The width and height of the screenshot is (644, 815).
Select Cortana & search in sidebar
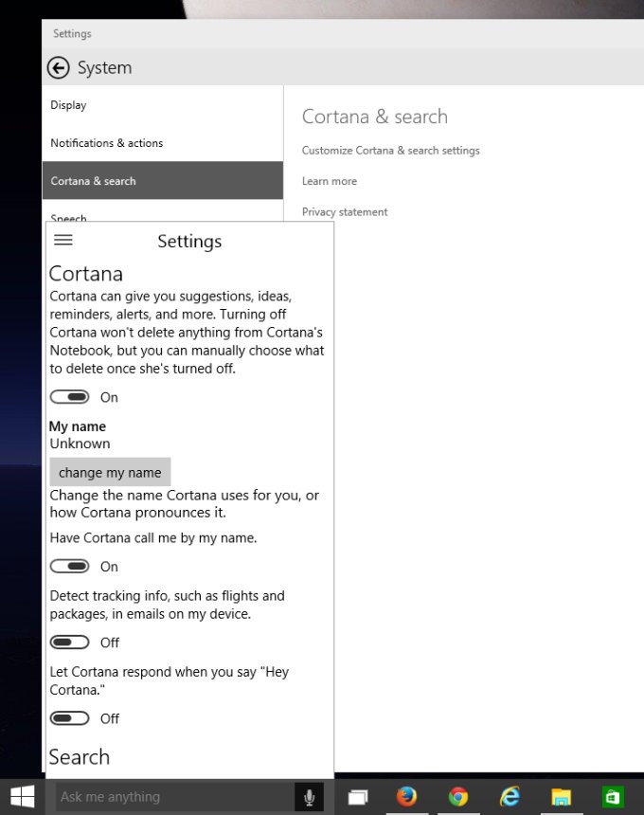pyautogui.click(x=163, y=180)
